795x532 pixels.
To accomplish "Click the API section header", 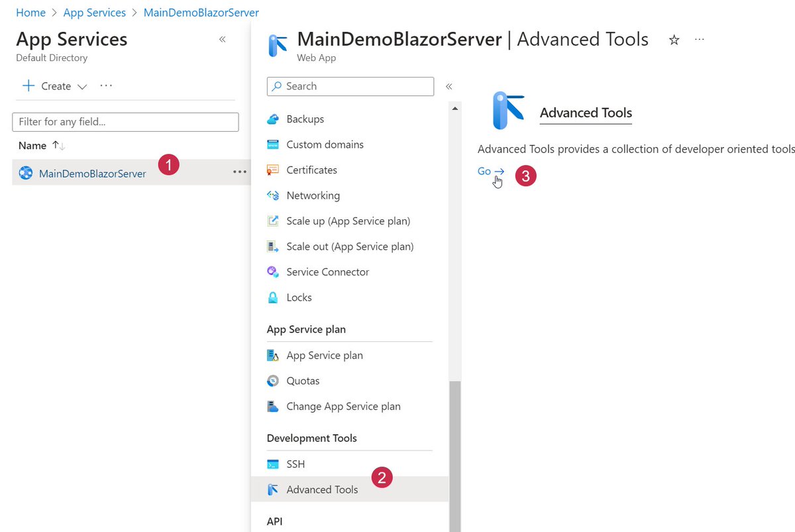I will (274, 522).
